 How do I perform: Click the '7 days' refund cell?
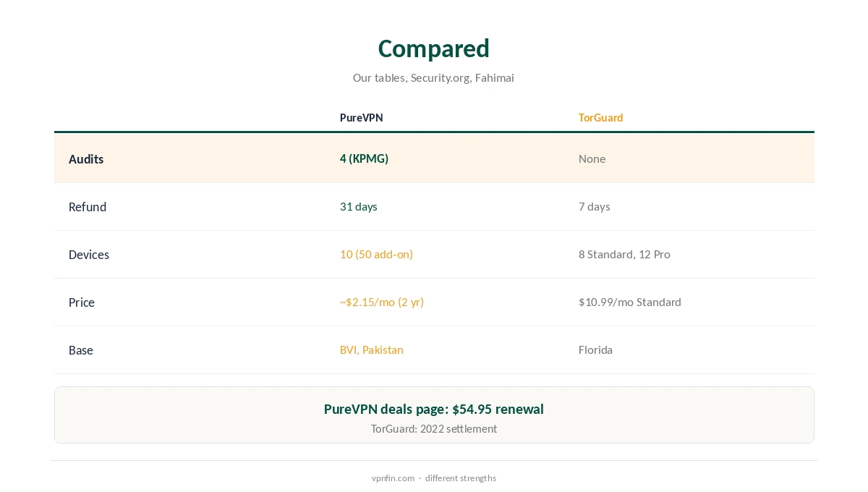point(595,206)
